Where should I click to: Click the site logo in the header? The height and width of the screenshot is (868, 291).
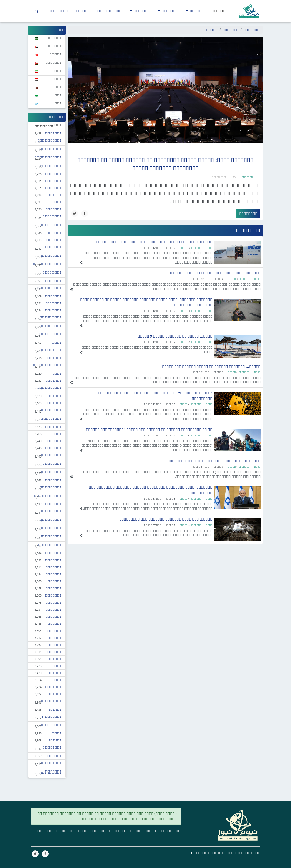point(249,11)
